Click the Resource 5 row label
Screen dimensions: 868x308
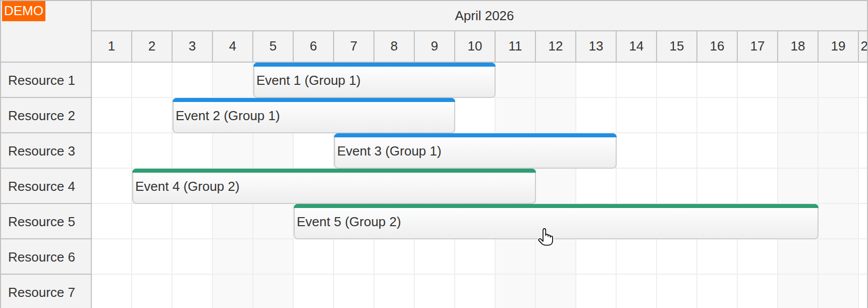pos(41,222)
